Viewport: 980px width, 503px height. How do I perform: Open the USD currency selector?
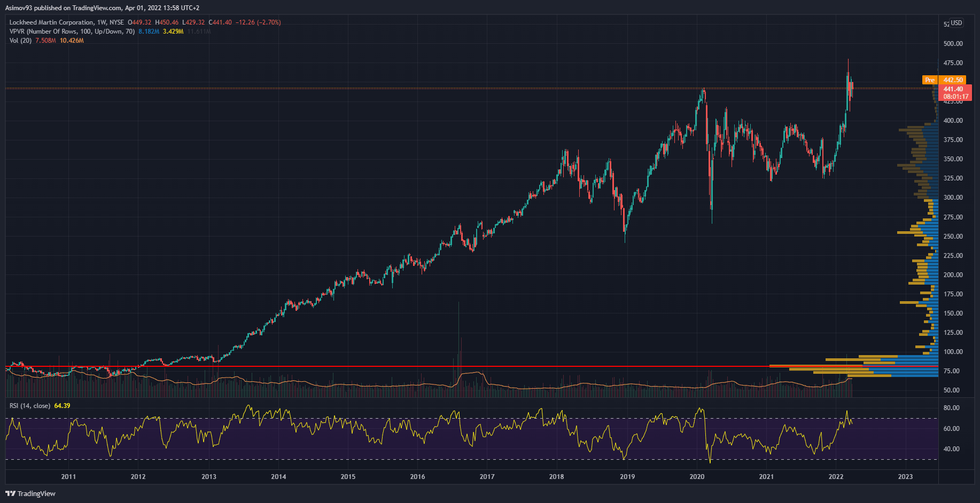pyautogui.click(x=956, y=23)
